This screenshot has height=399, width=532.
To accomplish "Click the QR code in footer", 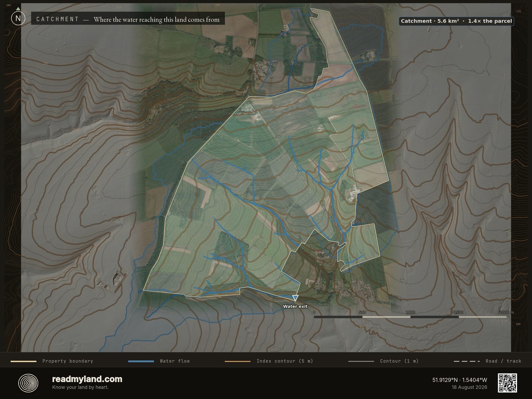I will (x=507, y=383).
